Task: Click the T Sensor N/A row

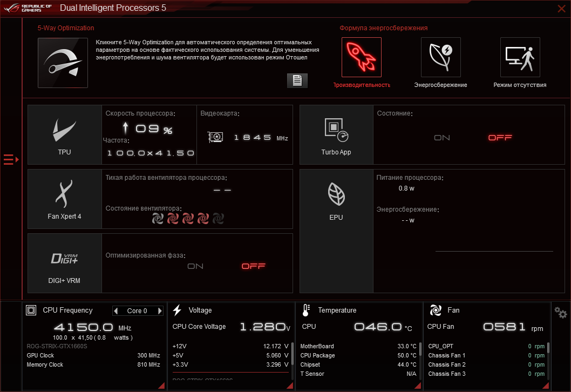Action: (358, 374)
